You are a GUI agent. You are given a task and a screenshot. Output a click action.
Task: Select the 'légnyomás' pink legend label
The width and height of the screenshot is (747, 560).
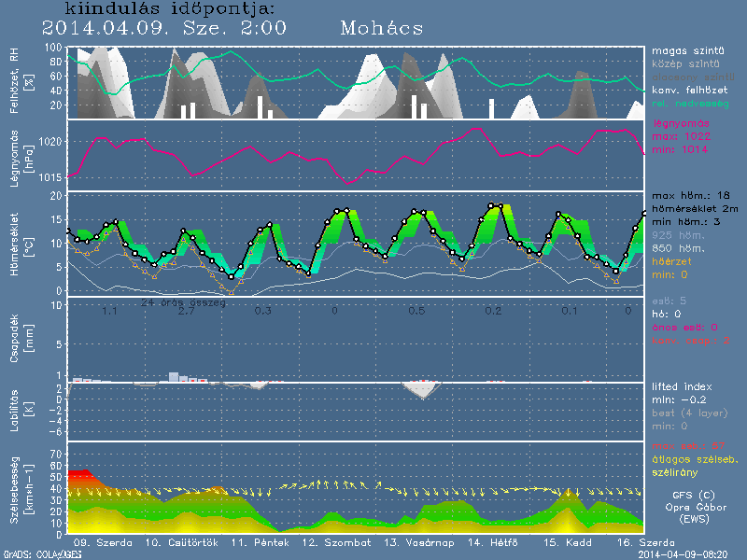tap(680, 123)
